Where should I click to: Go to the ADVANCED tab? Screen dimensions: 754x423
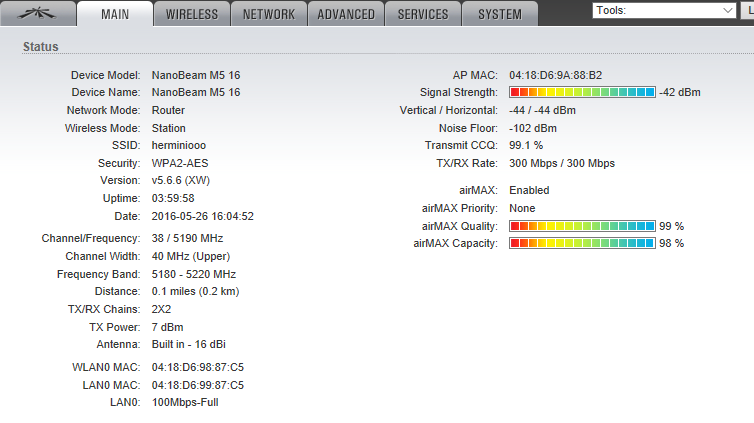point(346,14)
